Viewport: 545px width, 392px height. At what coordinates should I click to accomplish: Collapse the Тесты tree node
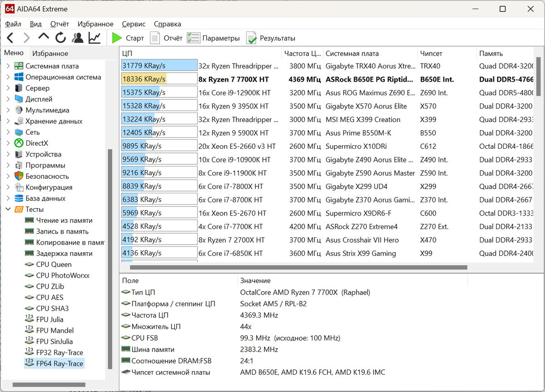(8, 209)
